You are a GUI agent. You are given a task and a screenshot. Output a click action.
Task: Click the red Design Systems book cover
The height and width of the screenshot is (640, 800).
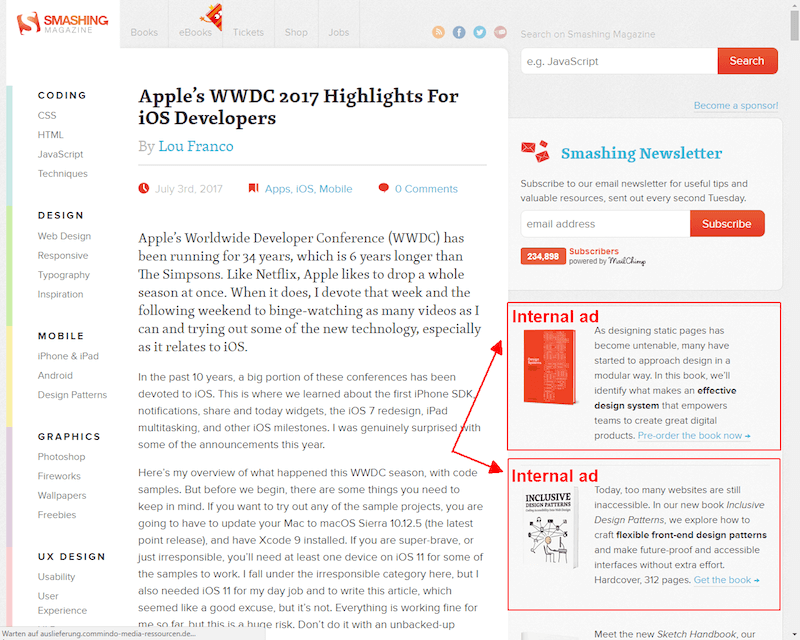(x=550, y=367)
